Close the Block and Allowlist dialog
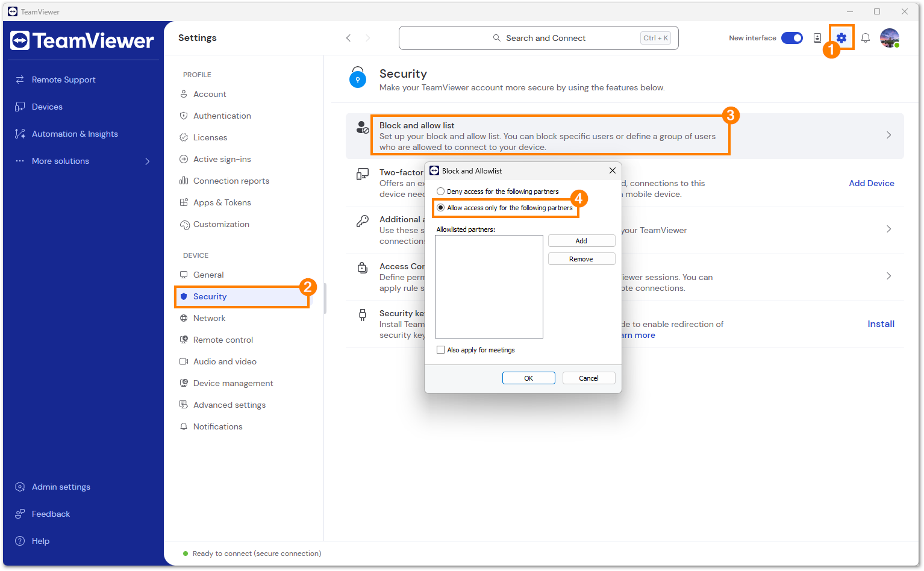 612,170
